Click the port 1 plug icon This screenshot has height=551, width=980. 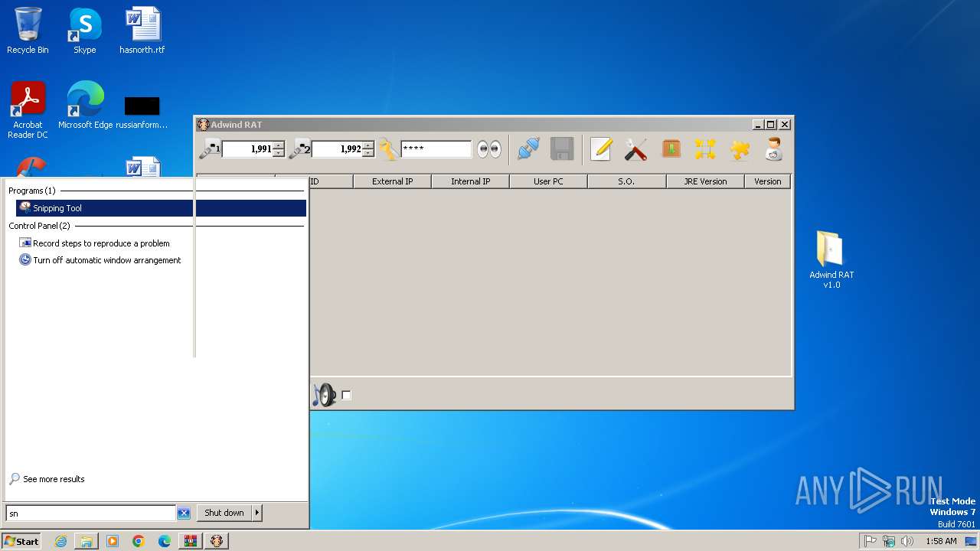tap(209, 149)
